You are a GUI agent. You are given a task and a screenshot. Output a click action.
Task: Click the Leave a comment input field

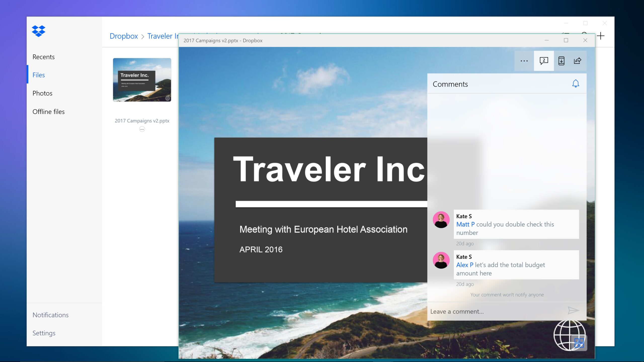pyautogui.click(x=495, y=311)
